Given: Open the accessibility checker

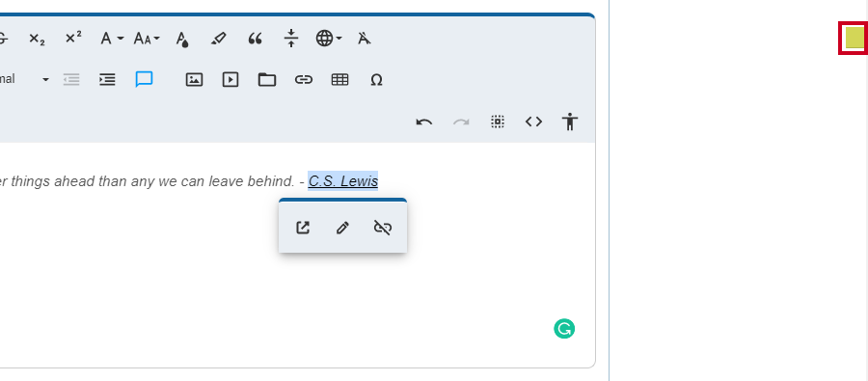Looking at the screenshot, I should 570,122.
